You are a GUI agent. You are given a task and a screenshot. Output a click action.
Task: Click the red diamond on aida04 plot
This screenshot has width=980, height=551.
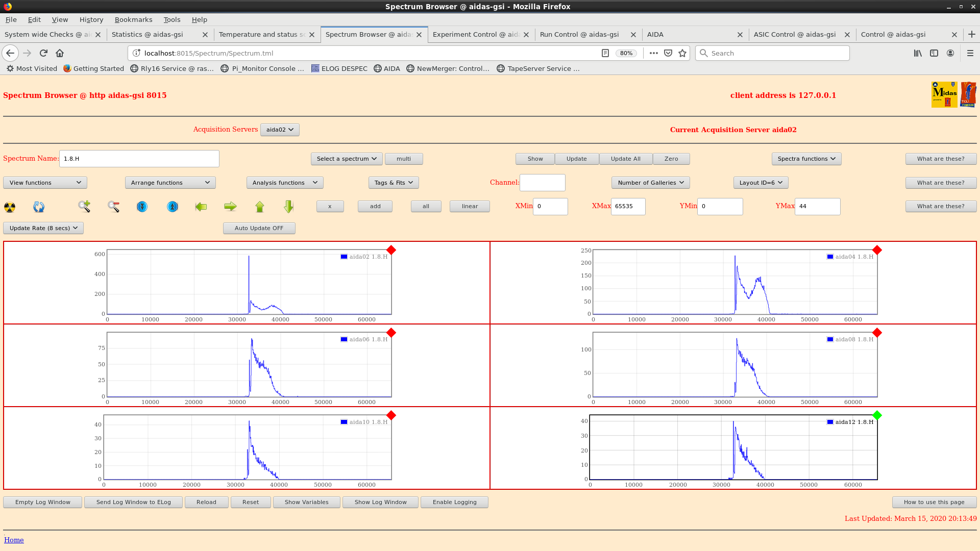point(877,250)
